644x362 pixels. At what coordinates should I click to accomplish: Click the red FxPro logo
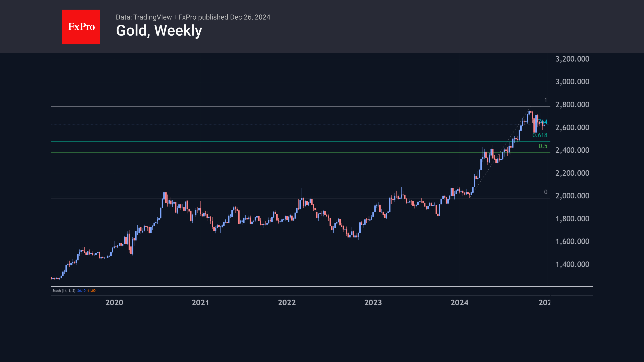(81, 27)
